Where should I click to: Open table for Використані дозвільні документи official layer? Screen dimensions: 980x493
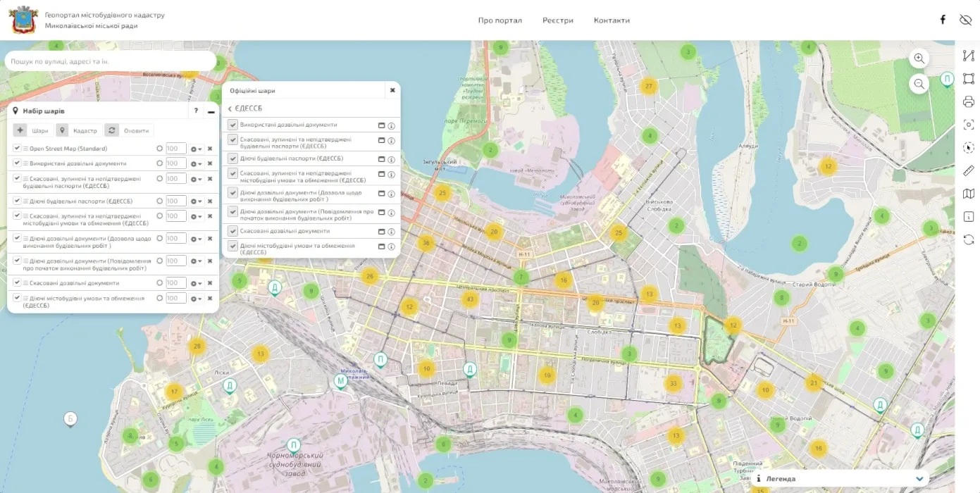[382, 125]
